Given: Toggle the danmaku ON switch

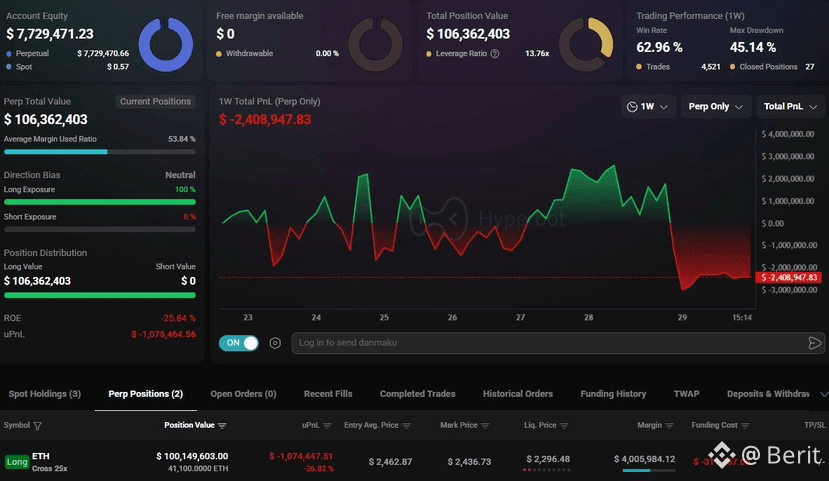Looking at the screenshot, I should (238, 343).
